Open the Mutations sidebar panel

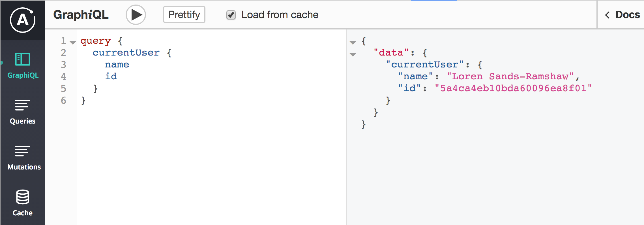[24, 158]
